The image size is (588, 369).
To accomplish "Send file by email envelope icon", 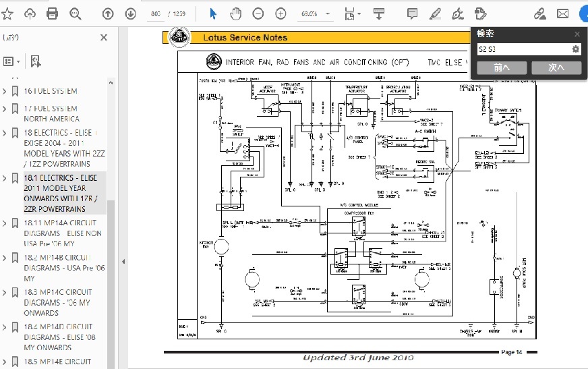I will [x=562, y=14].
